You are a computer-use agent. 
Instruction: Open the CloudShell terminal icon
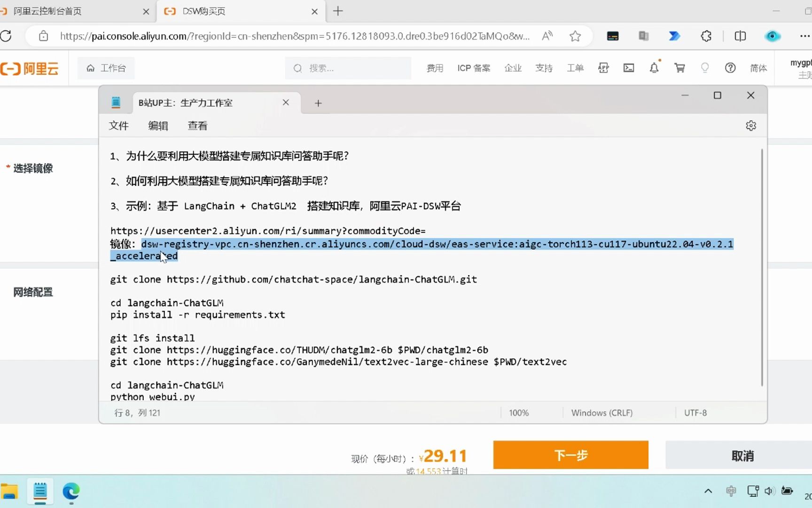click(x=629, y=68)
